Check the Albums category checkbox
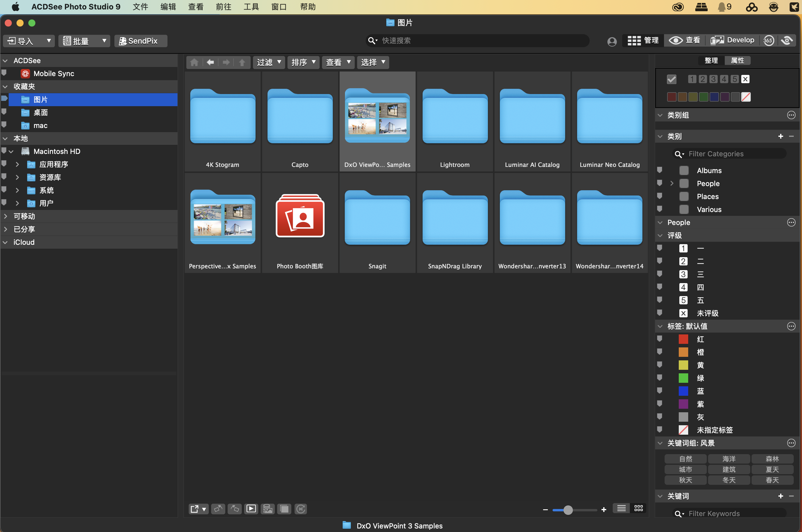802x532 pixels. 684,171
